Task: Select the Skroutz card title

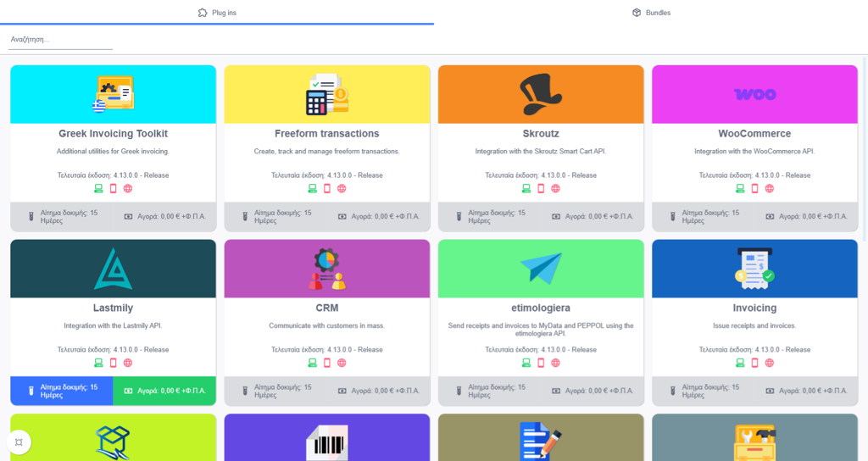Action: point(541,133)
